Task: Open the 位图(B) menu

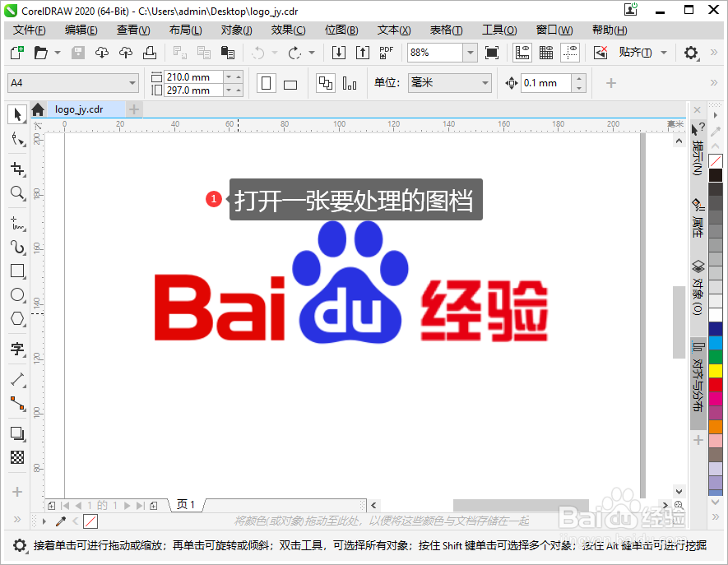Action: 341,30
